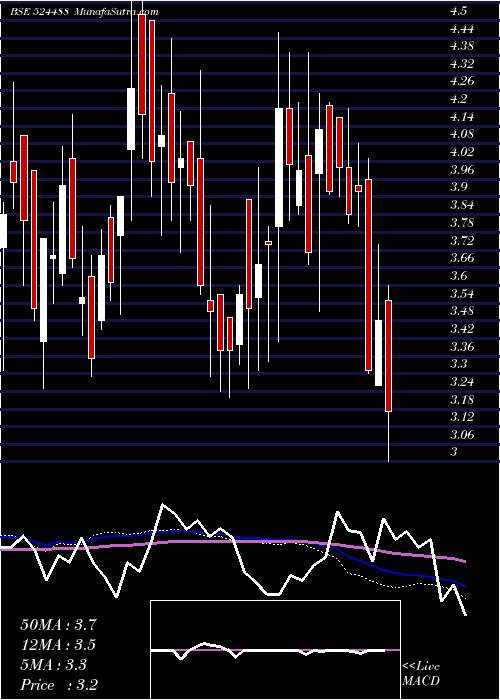The height and width of the screenshot is (700, 500).
Task: Click the 5MA : 3.3 readout
Action: click(54, 665)
